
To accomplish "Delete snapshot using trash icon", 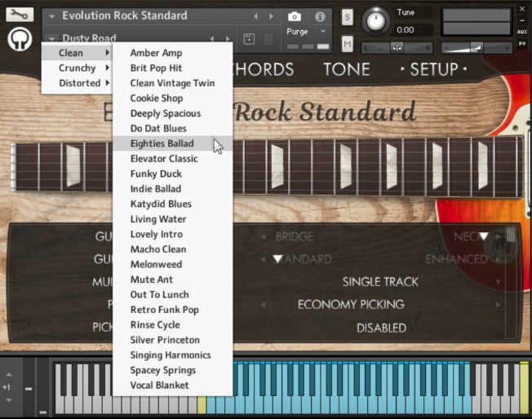I will (268, 38).
